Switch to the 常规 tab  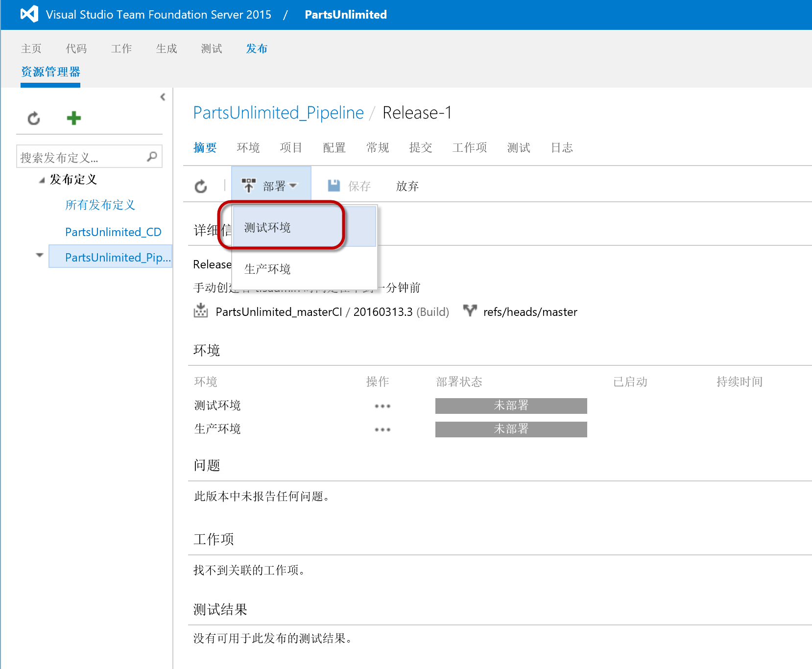pos(378,147)
